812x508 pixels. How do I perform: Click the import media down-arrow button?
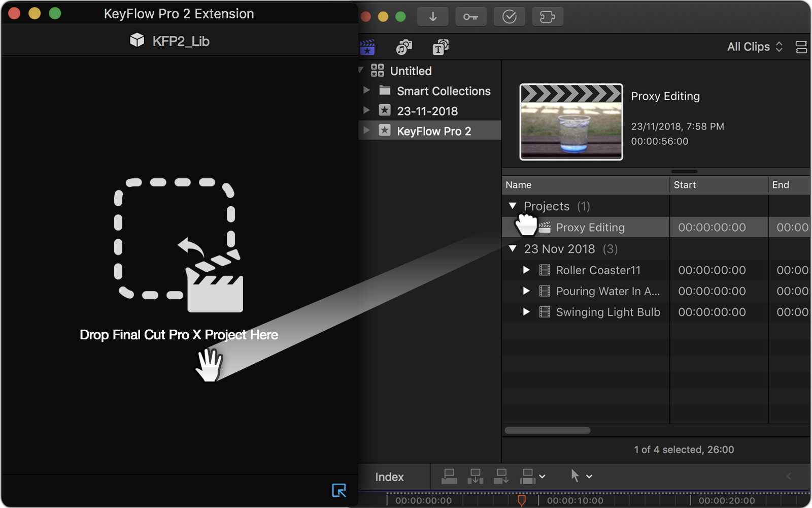pos(432,17)
